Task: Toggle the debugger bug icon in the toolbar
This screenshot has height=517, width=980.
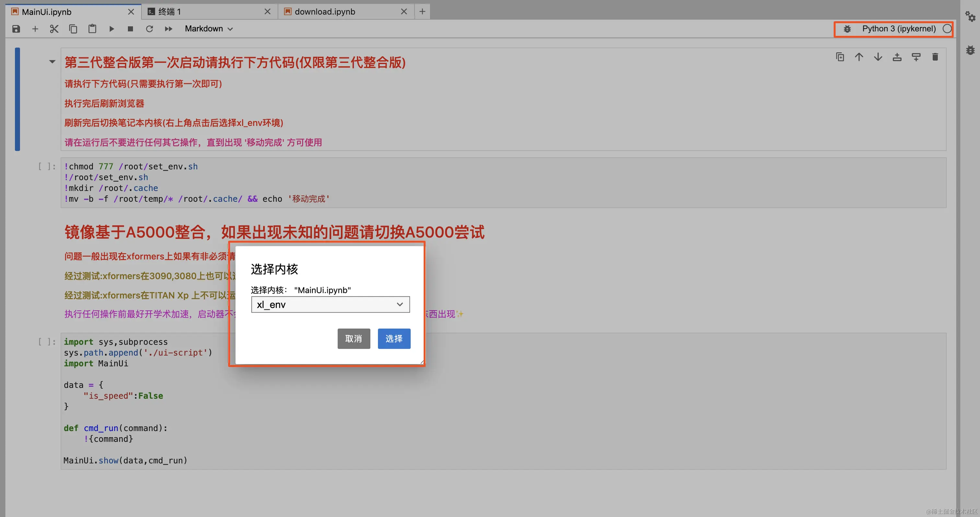Action: tap(847, 29)
